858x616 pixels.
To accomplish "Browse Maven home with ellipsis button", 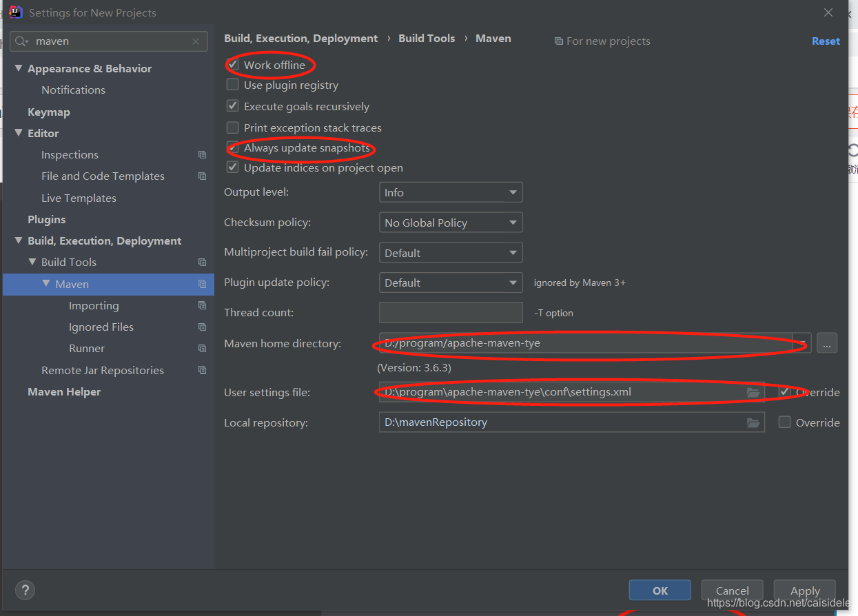I will coord(827,343).
